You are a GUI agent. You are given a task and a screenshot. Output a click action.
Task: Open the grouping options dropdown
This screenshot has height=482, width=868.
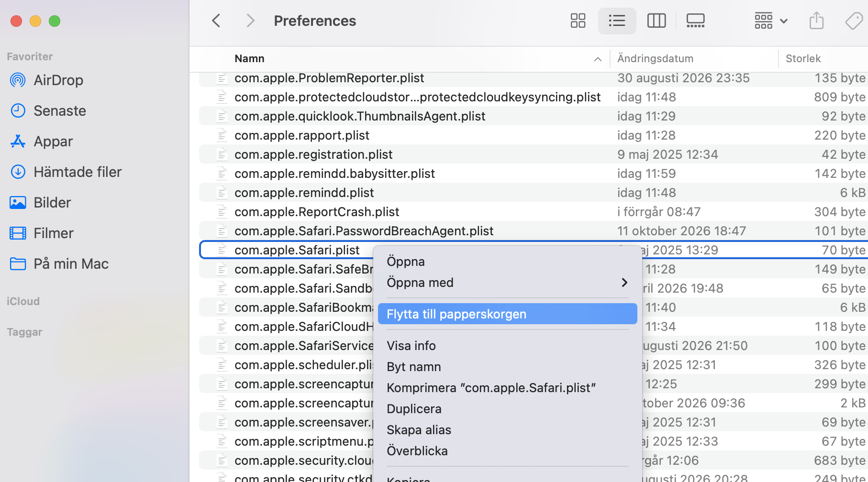771,21
